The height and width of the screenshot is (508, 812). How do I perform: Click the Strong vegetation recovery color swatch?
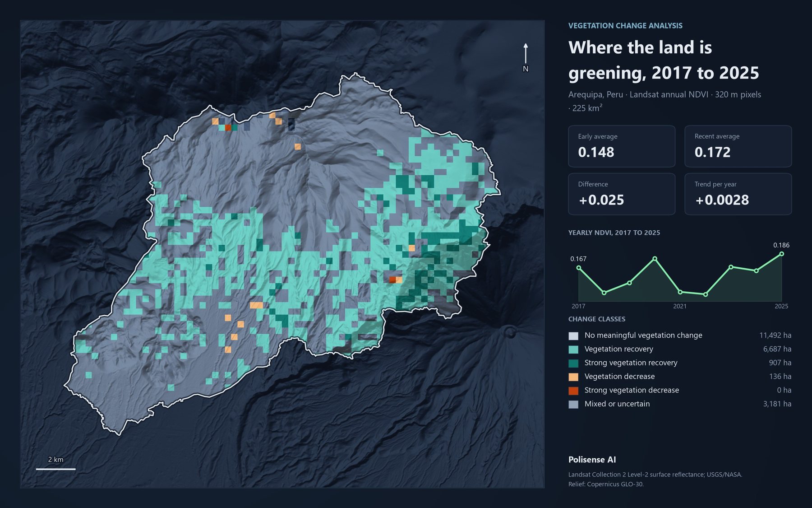tap(573, 363)
